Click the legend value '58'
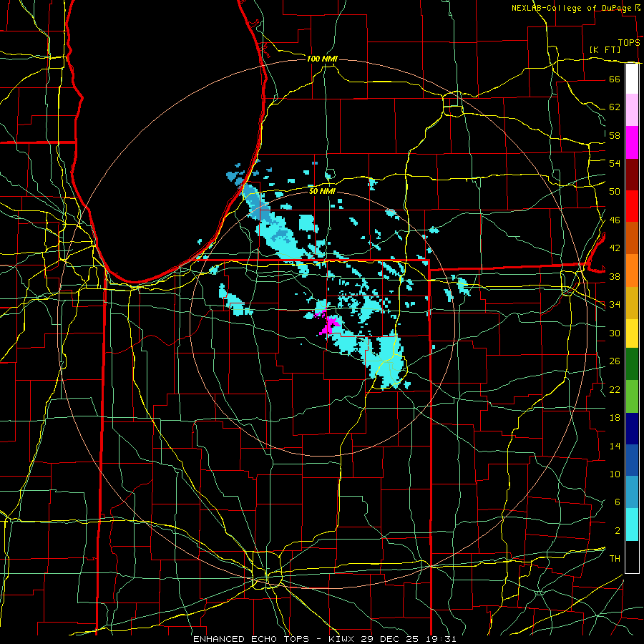Screen dimensions: 644x644 coord(615,135)
